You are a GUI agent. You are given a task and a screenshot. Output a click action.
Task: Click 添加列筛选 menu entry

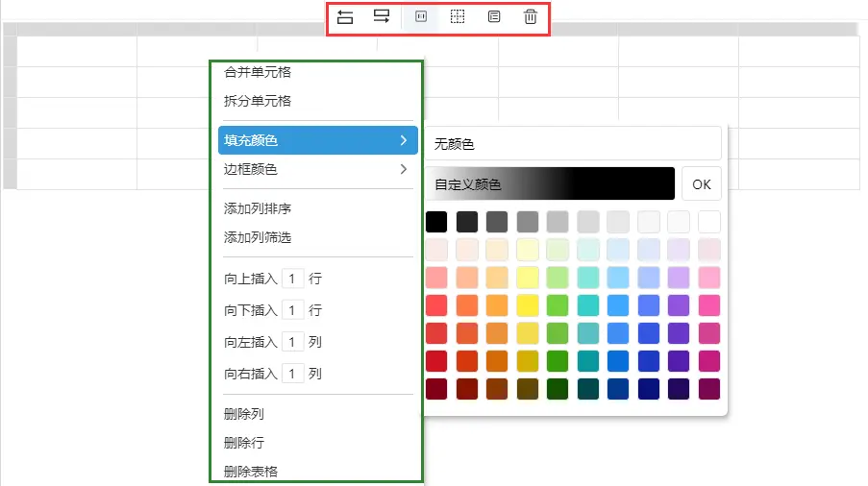[258, 237]
